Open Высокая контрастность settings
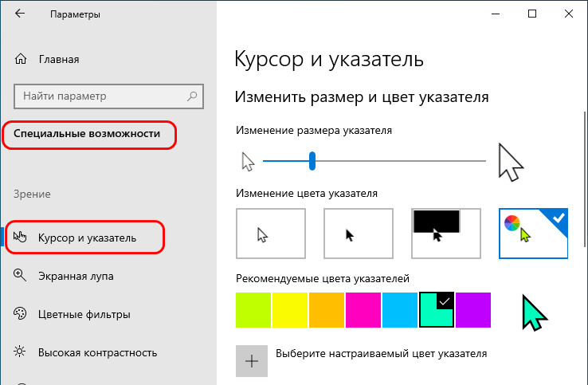Viewport: 588px width, 385px height. coord(96,352)
